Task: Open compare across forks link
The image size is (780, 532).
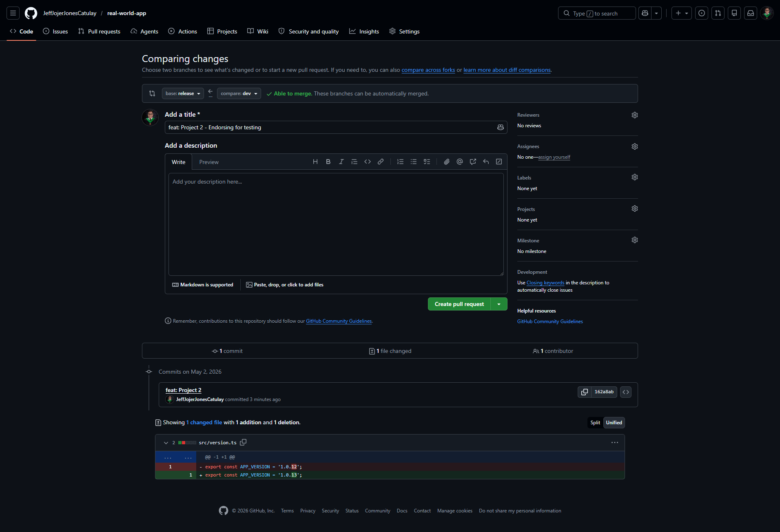Action: click(x=428, y=70)
